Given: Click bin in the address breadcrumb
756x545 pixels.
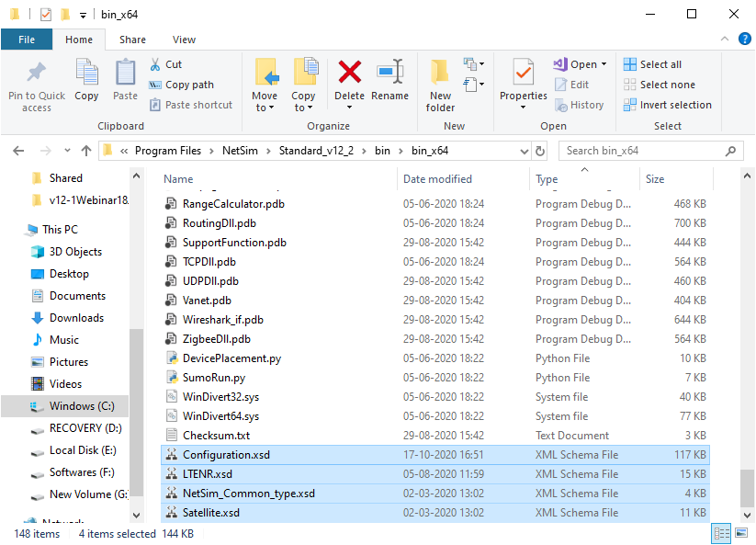Looking at the screenshot, I should point(382,151).
